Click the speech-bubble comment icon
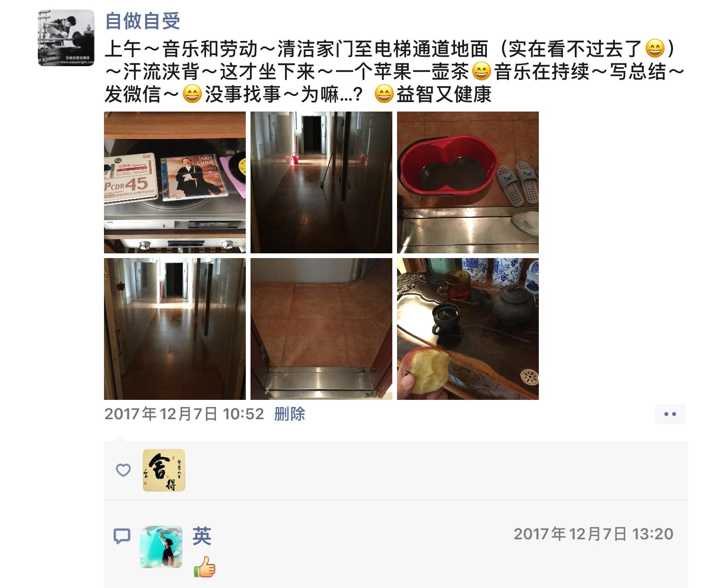The height and width of the screenshot is (588, 726). pyautogui.click(x=122, y=536)
